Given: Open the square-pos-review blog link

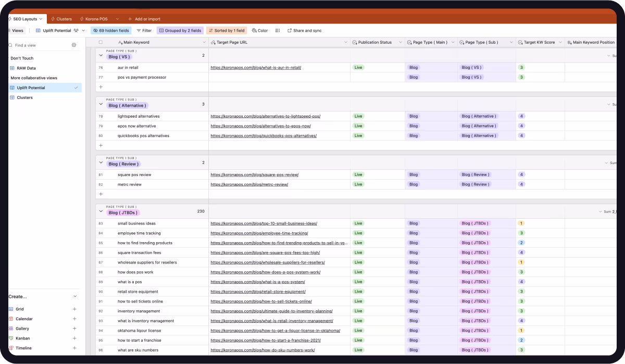Looking at the screenshot, I should click(254, 175).
